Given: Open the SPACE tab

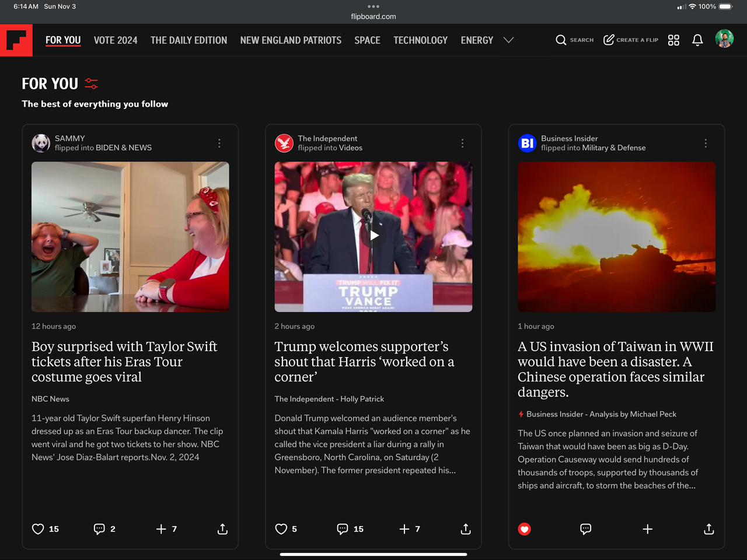Looking at the screenshot, I should [367, 40].
